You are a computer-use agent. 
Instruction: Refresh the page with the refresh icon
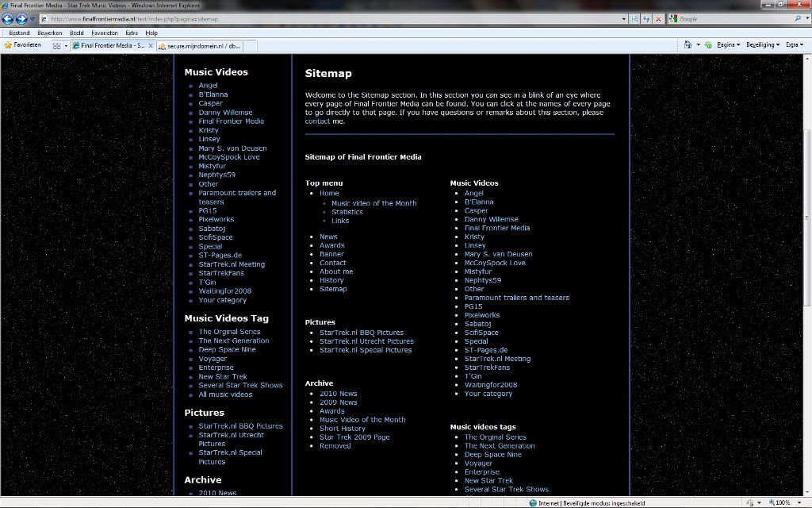point(646,19)
